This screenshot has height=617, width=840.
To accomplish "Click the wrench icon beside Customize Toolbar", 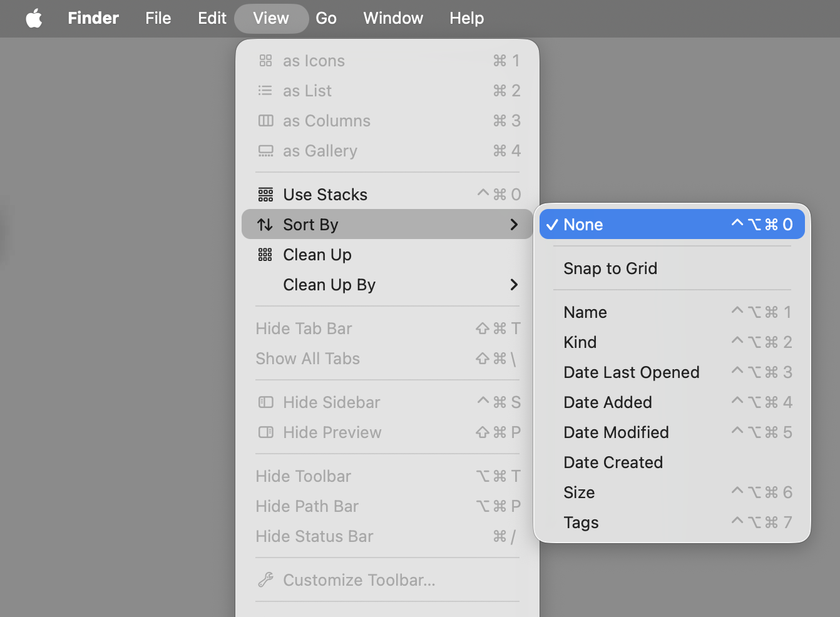I will click(x=265, y=580).
